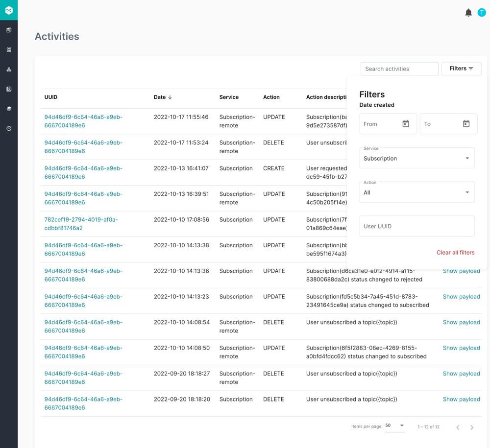Click the teal hexagon app logo
This screenshot has width=490, height=448.
(x=9, y=9)
